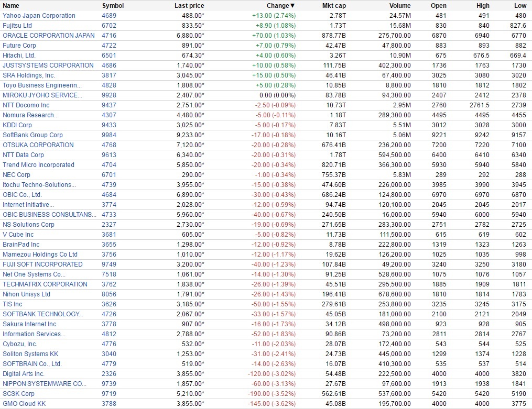Click the Last price column header

tap(189, 6)
